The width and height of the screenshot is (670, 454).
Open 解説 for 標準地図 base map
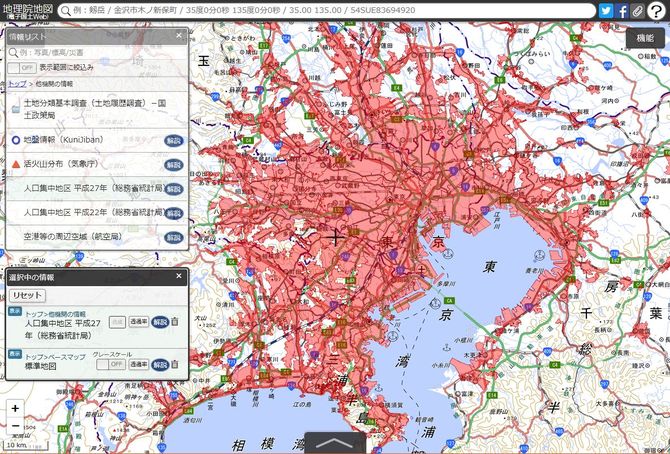click(x=160, y=365)
